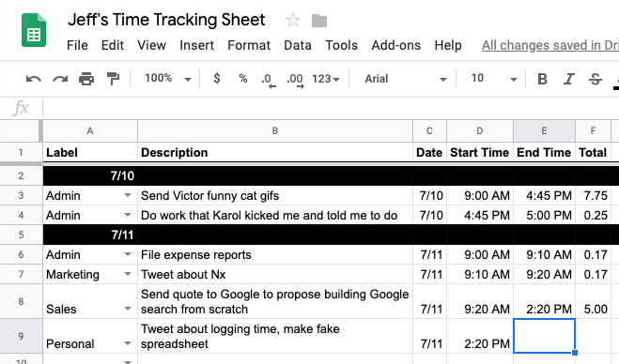619x364 pixels.
Task: Open the Edit menu
Action: point(113,45)
